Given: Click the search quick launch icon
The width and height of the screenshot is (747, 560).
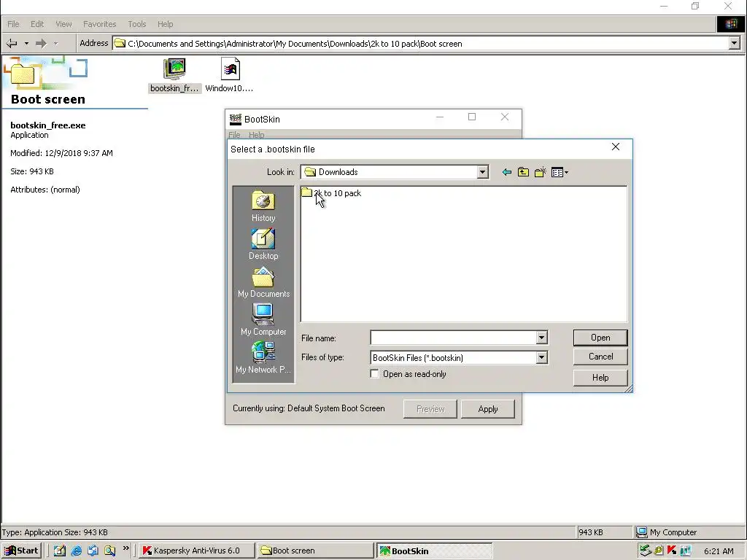Looking at the screenshot, I should pyautogui.click(x=109, y=551).
